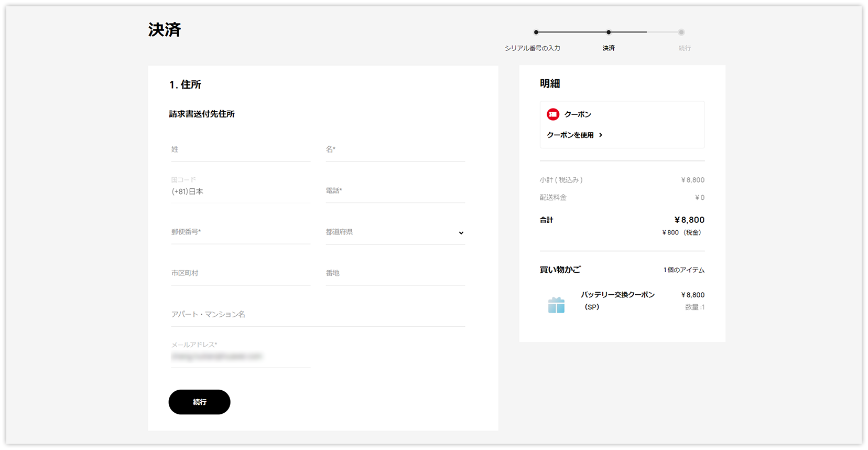Click the 数量 :1 quantity text
Screen dimensions: 868x450
point(695,307)
